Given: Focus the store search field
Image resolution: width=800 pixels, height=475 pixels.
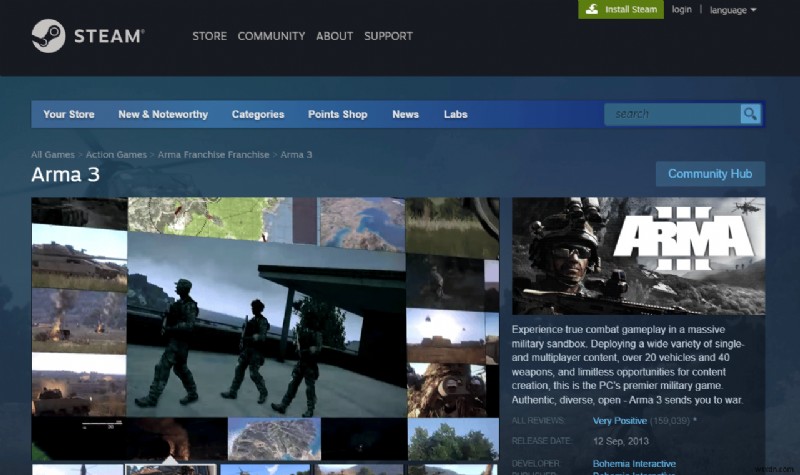Looking at the screenshot, I should click(x=672, y=114).
